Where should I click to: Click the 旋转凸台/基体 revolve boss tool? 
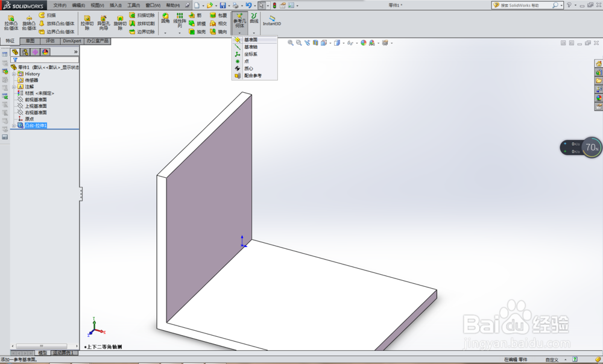[29, 23]
